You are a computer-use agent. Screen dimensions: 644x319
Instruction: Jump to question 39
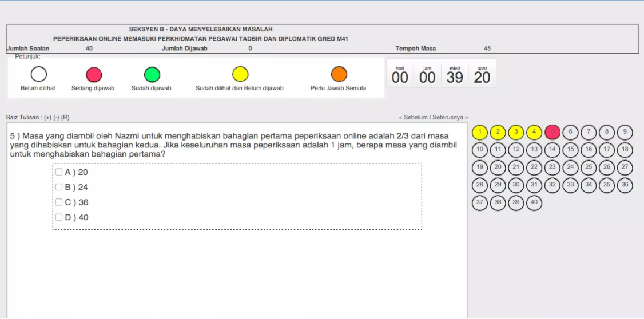click(516, 203)
